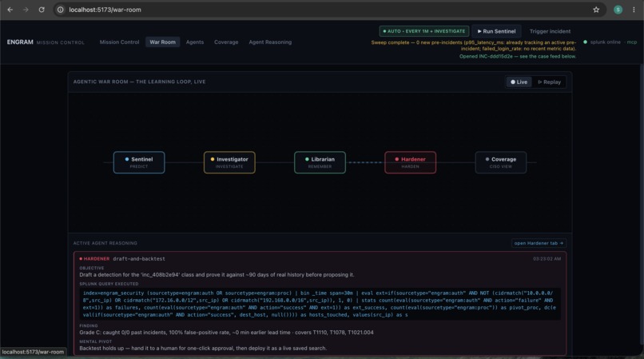This screenshot has height=359, width=644.
Task: Click the open Hardener tab link
Action: pos(539,243)
